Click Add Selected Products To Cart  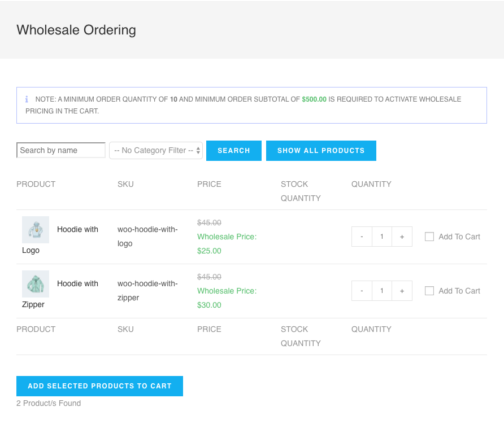pos(99,386)
